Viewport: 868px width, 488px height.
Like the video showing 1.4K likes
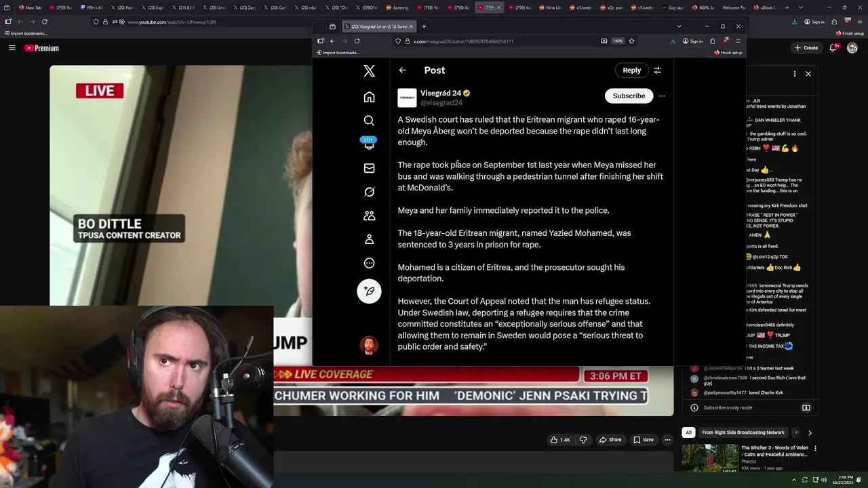point(560,440)
